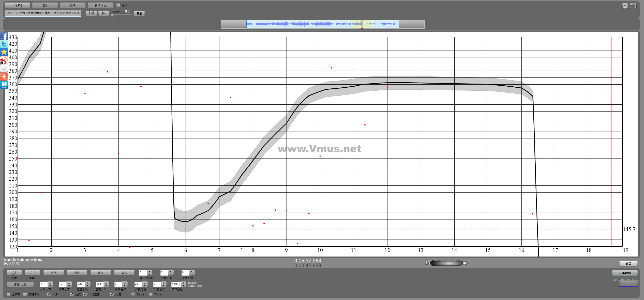The height and width of the screenshot is (300, 644).
Task: Click the Facebook share icon
Action: [x=4, y=36]
